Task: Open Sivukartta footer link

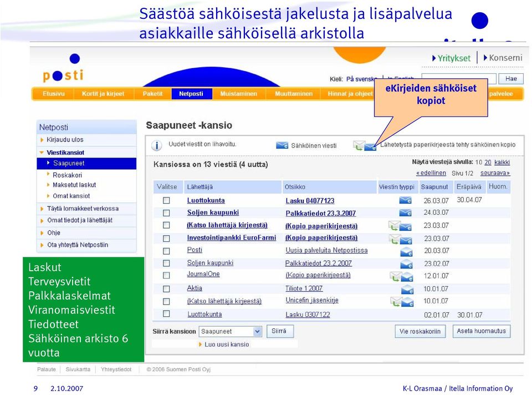Action: [78, 369]
